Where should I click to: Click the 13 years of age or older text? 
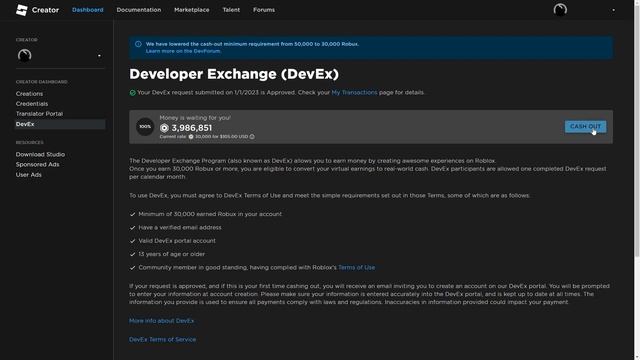click(x=171, y=254)
